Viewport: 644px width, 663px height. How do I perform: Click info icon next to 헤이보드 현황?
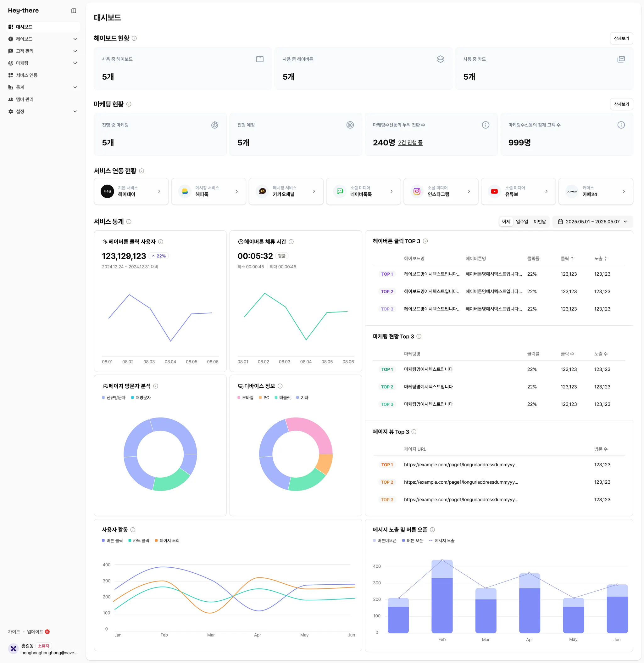[134, 38]
